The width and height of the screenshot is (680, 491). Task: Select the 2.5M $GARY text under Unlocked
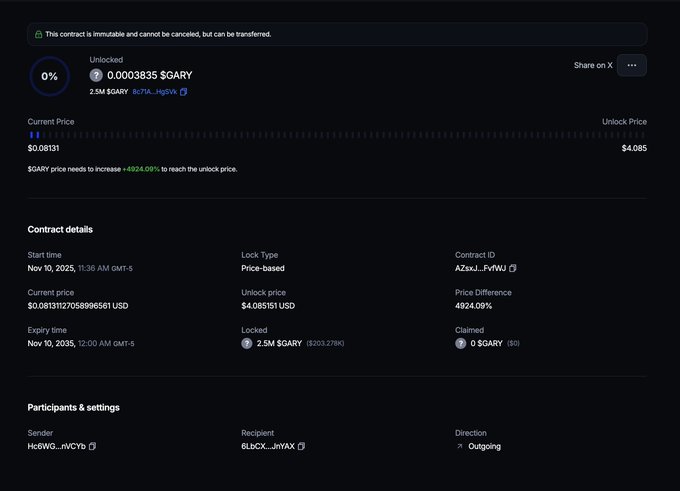click(109, 92)
